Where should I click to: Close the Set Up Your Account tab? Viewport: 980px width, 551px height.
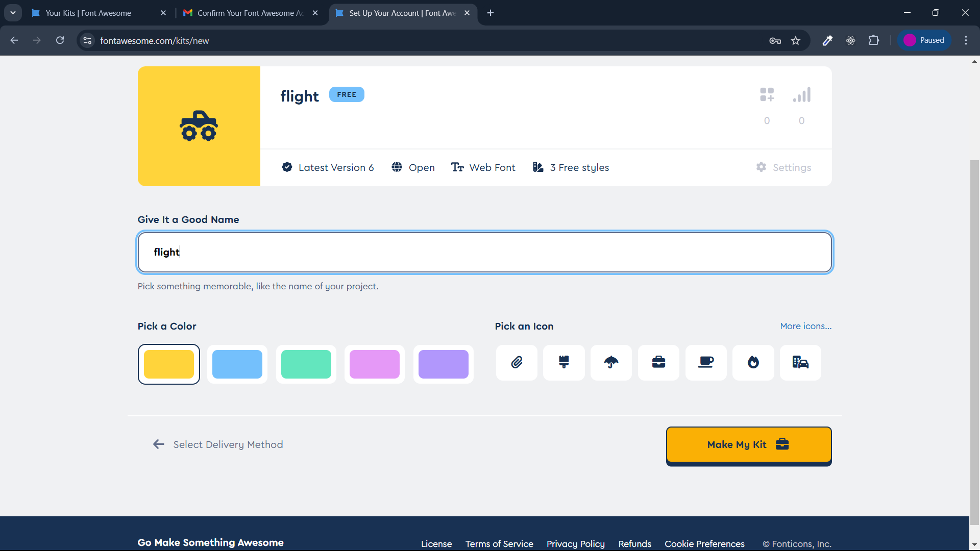(467, 13)
